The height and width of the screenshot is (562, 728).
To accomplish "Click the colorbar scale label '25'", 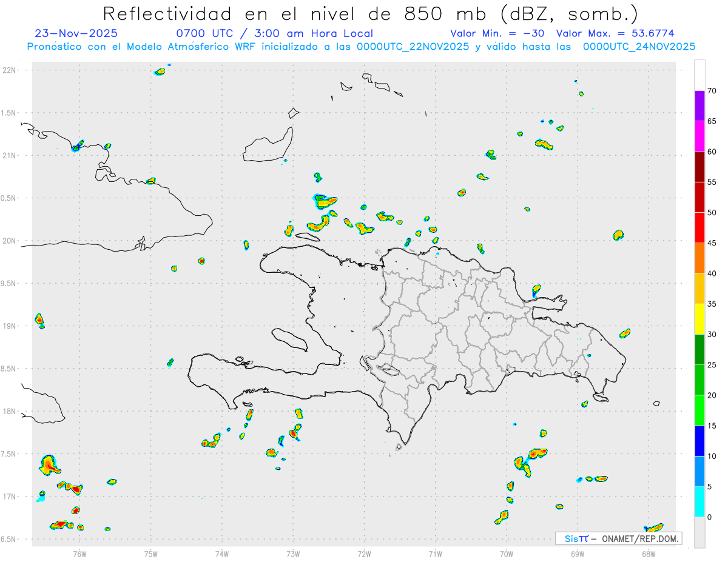I will tap(712, 364).
